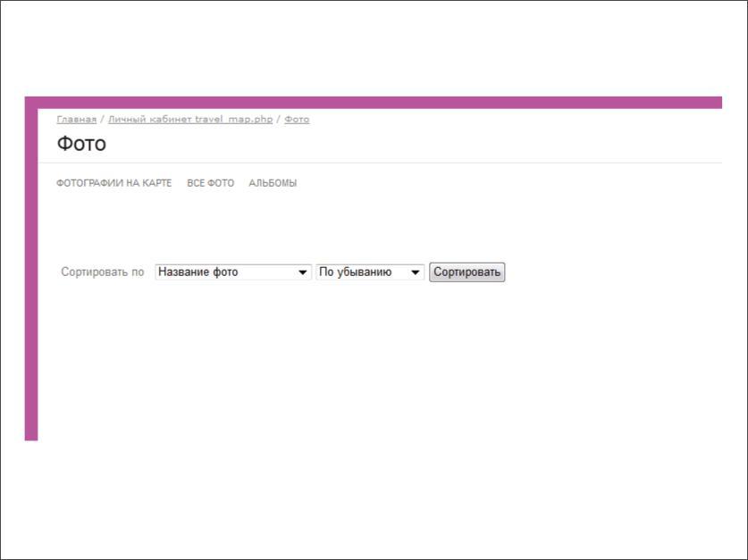Click the slash separator before Фото breadcrumb

point(279,120)
